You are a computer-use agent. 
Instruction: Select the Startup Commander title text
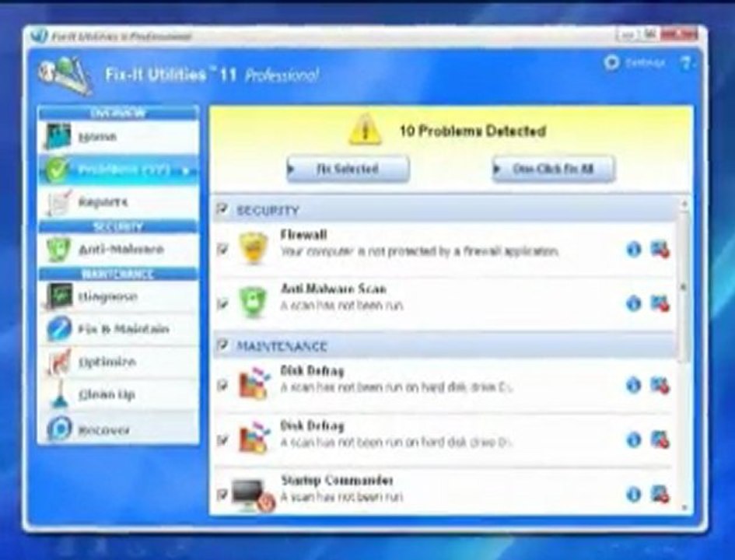pos(337,481)
